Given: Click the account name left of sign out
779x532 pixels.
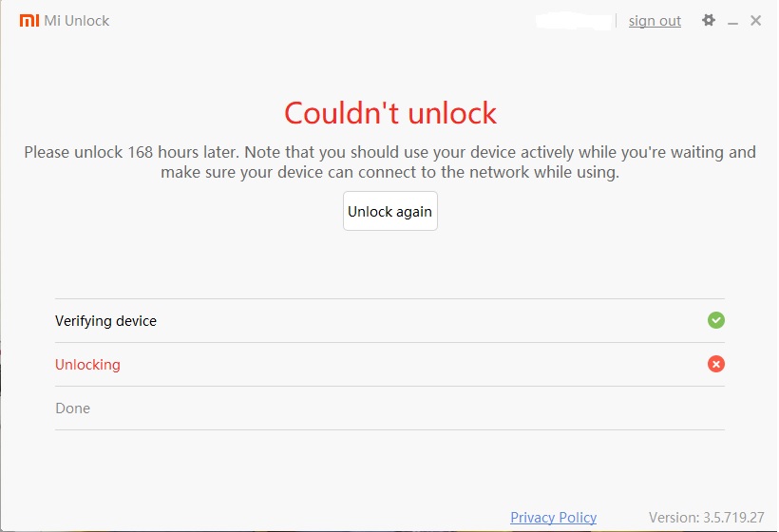Looking at the screenshot, I should click(x=573, y=20).
